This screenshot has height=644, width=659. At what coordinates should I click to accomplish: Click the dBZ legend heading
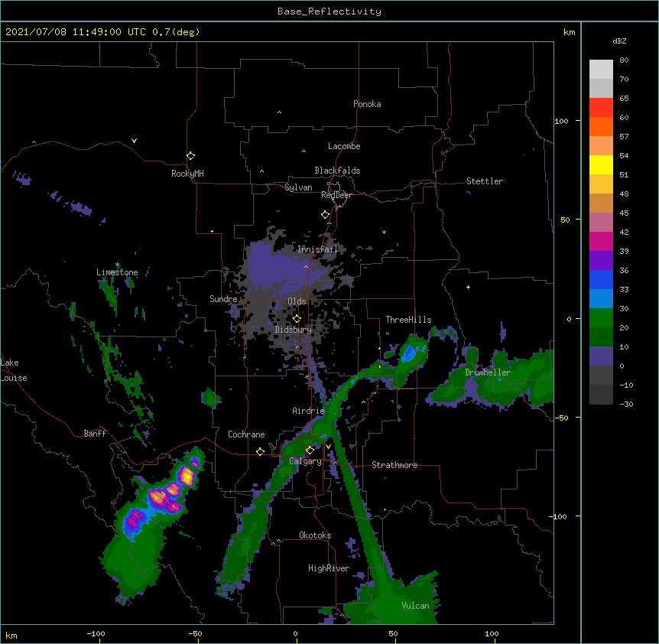pos(619,41)
